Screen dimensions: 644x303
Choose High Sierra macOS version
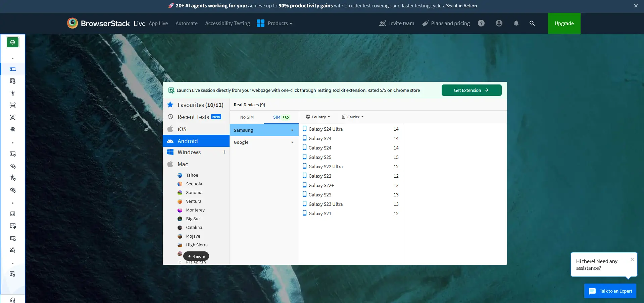[197, 245]
